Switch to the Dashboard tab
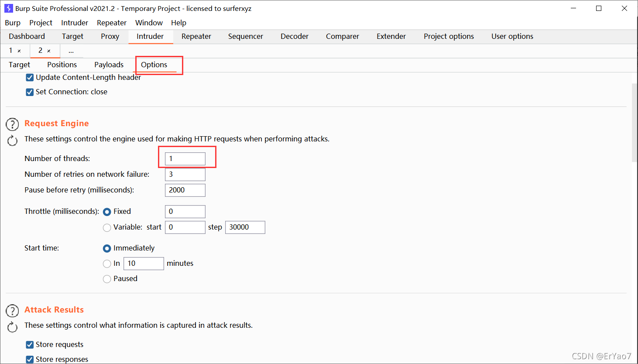This screenshot has height=364, width=638. point(27,37)
